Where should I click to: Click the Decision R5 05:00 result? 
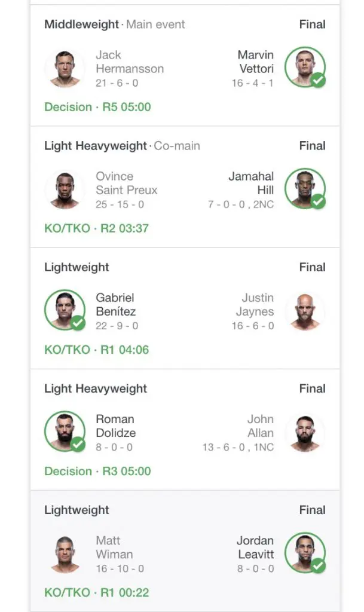coord(97,107)
